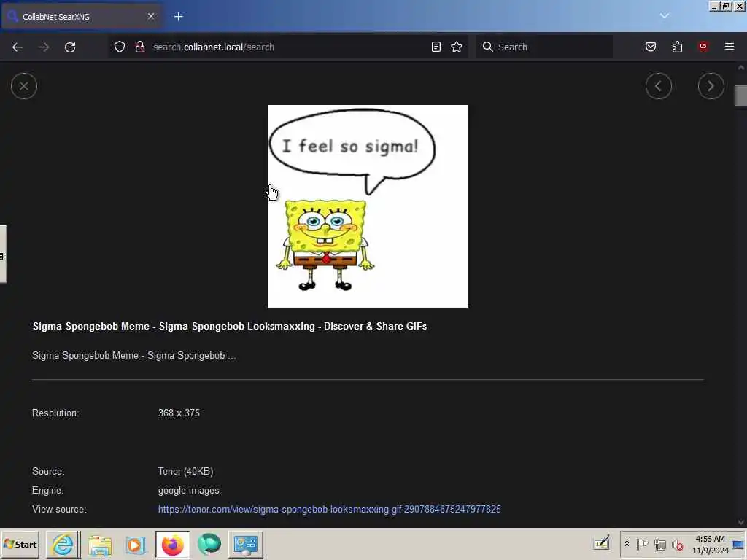Open the uBlock Origin extension
This screenshot has width=747, height=560.
coord(703,47)
